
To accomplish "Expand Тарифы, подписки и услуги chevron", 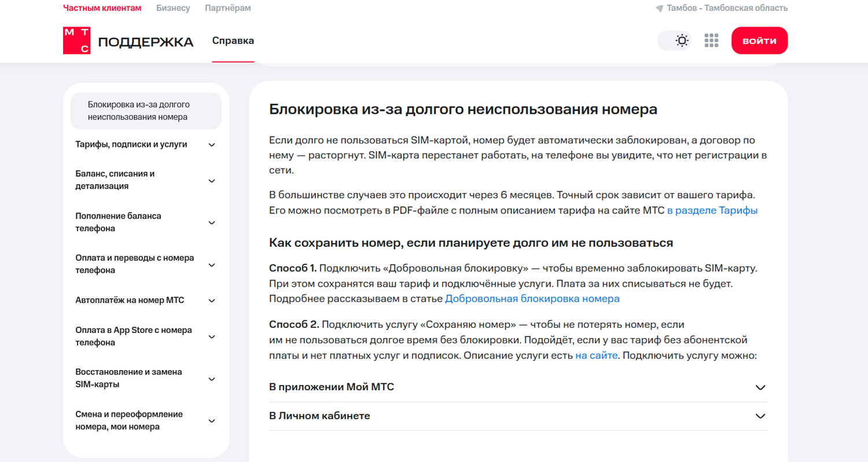I will (212, 145).
